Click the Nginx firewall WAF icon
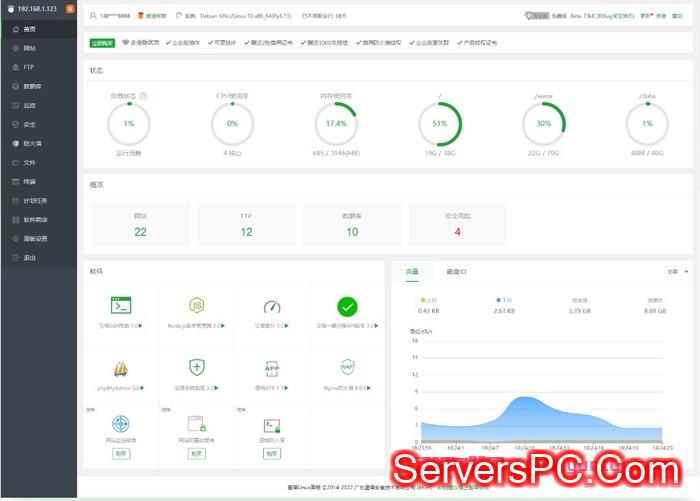 point(347,367)
